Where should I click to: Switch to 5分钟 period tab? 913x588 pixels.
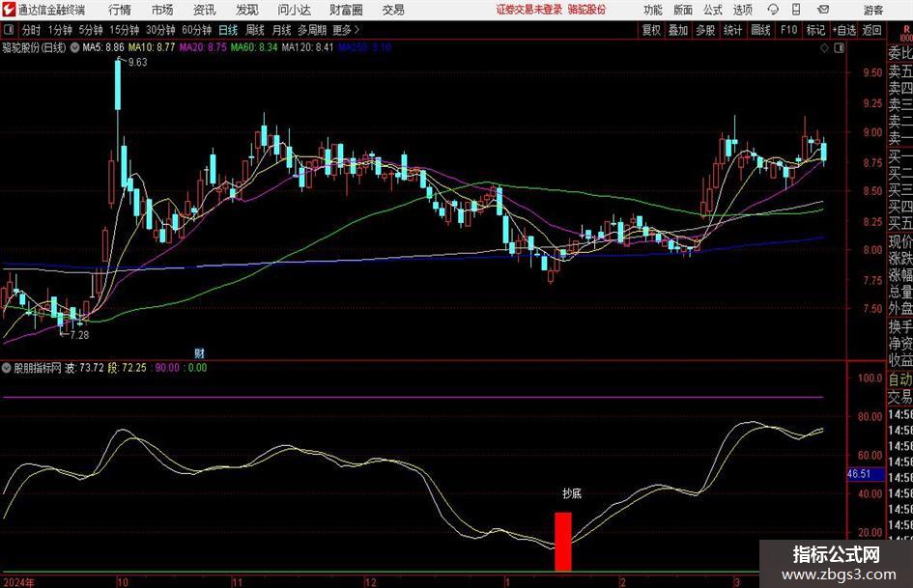91,30
